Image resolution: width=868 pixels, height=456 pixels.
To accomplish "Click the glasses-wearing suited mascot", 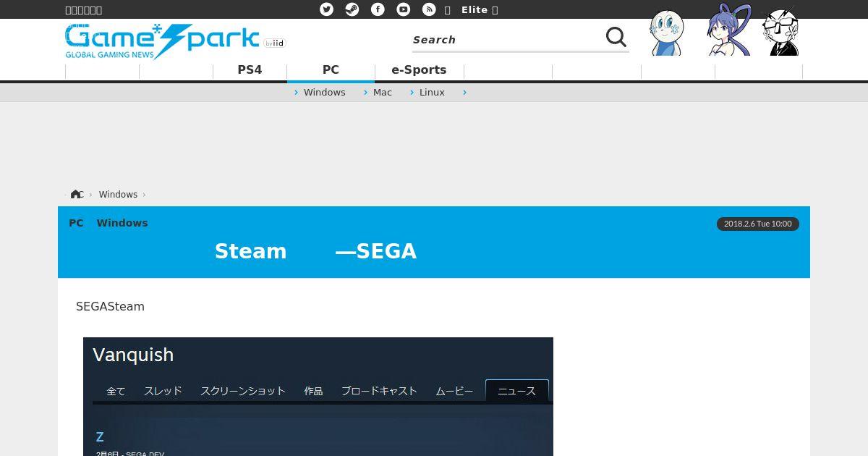I will 781,33.
